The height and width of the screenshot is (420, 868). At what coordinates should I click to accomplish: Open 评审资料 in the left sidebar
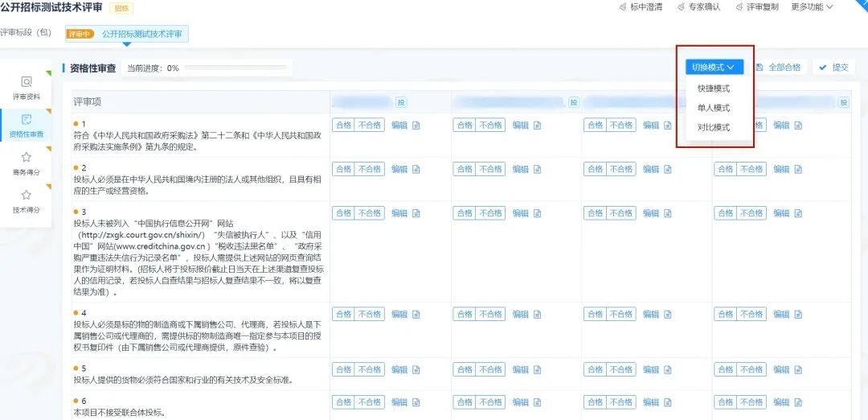[27, 88]
